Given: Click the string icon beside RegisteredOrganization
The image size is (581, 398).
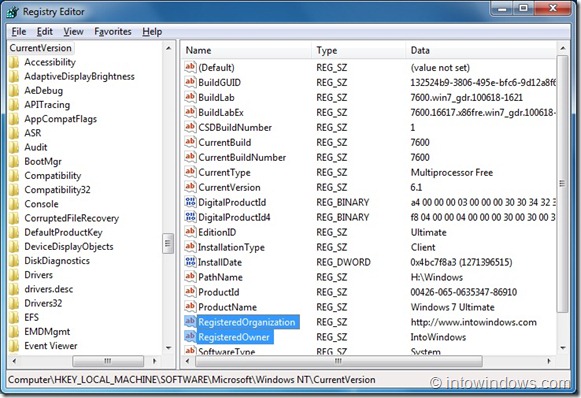Looking at the screenshot, I should tap(190, 321).
